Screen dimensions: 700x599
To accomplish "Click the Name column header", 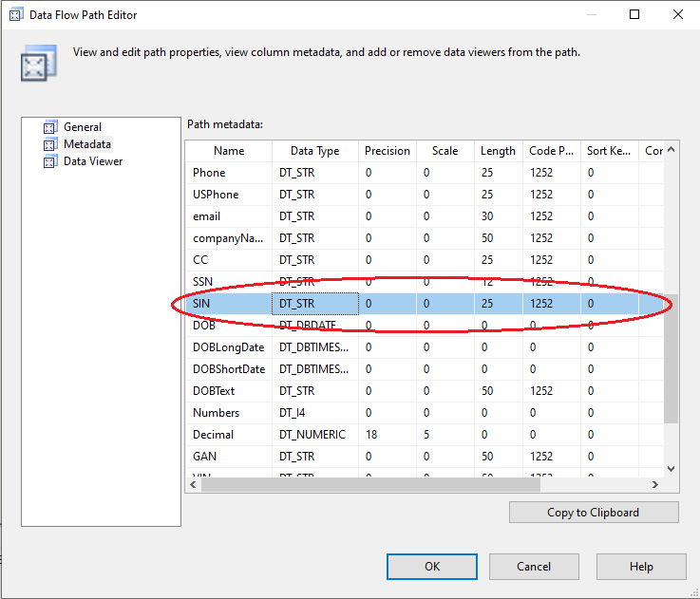I will pyautogui.click(x=229, y=151).
